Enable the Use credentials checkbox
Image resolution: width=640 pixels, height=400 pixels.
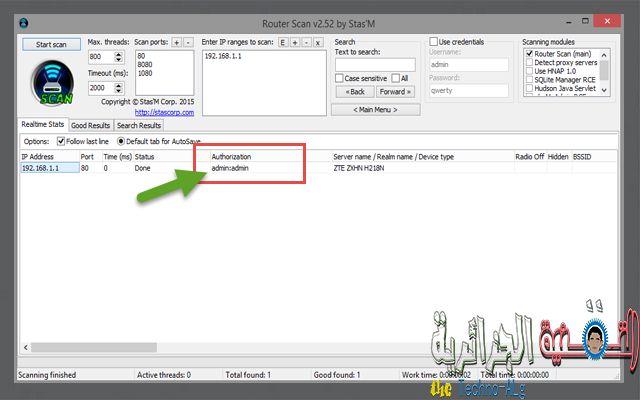point(433,42)
